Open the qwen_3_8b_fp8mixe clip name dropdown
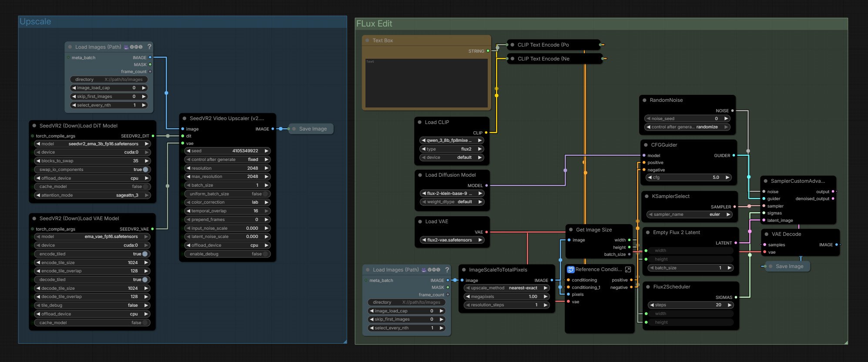This screenshot has height=362, width=868. click(452, 141)
